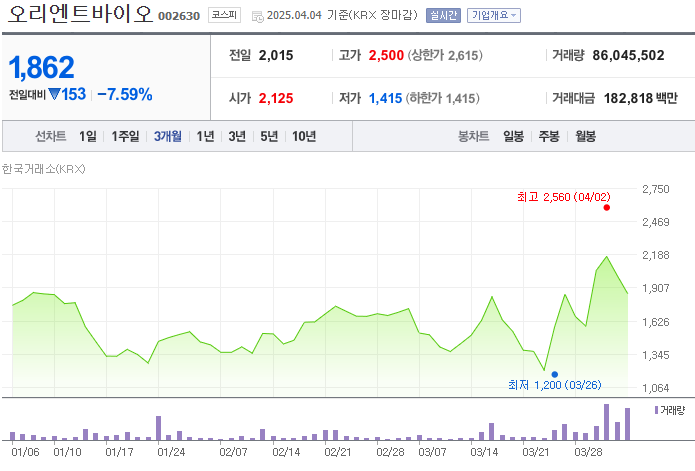
Task: Click the high price 2,500
Action: [x=386, y=55]
